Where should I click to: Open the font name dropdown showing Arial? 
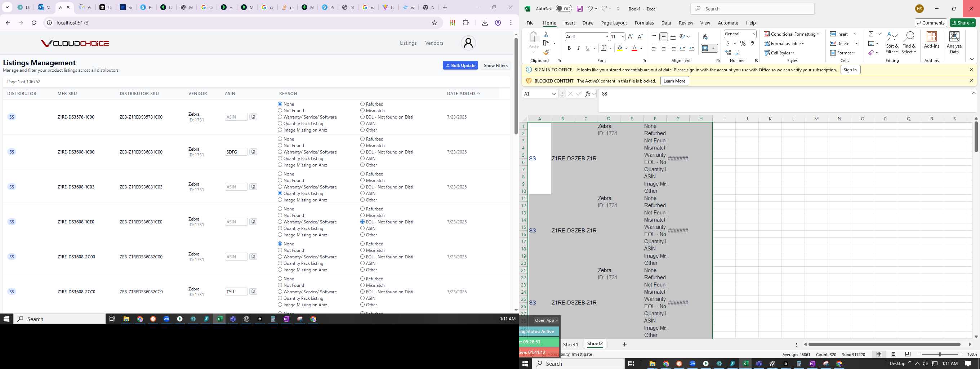click(x=606, y=37)
